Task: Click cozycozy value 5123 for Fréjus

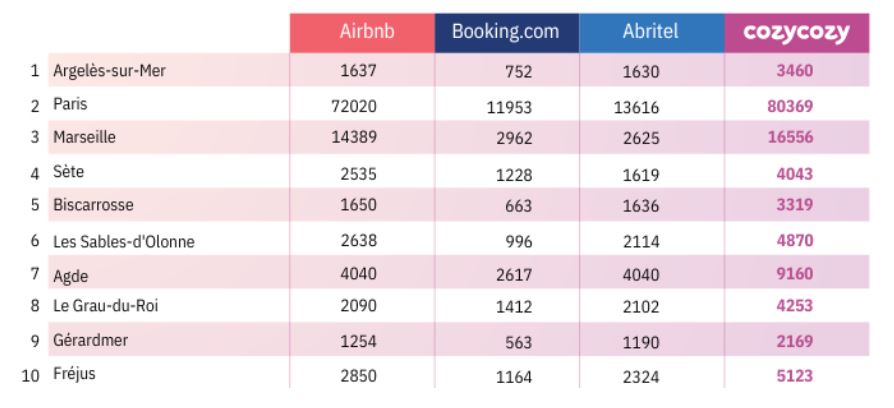Action: click(x=794, y=376)
